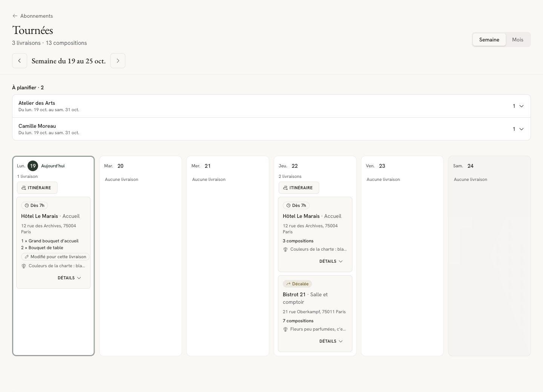Click the flower icon beside Thursday's Couleurs de la charte

pyautogui.click(x=285, y=249)
